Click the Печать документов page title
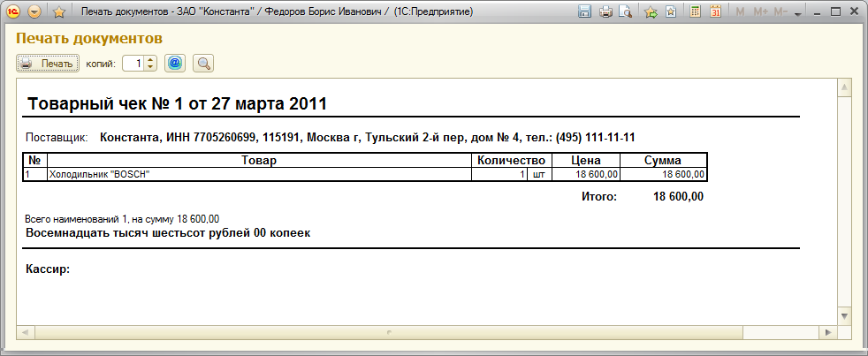 (89, 38)
